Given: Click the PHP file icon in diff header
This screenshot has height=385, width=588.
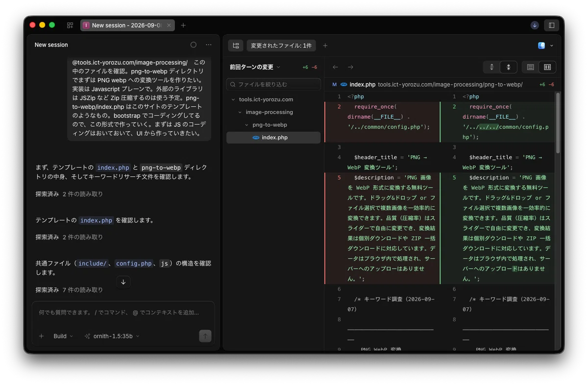Looking at the screenshot, I should (344, 84).
